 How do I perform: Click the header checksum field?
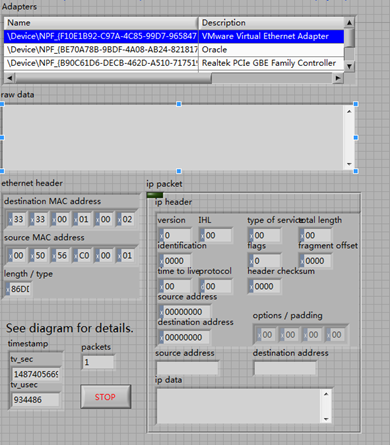click(x=264, y=286)
